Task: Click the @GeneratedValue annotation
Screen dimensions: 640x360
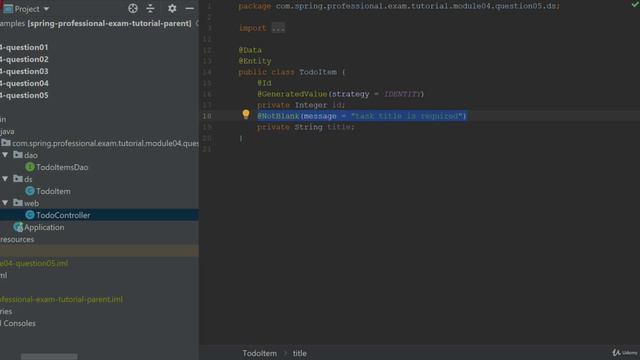Action: tap(292, 94)
